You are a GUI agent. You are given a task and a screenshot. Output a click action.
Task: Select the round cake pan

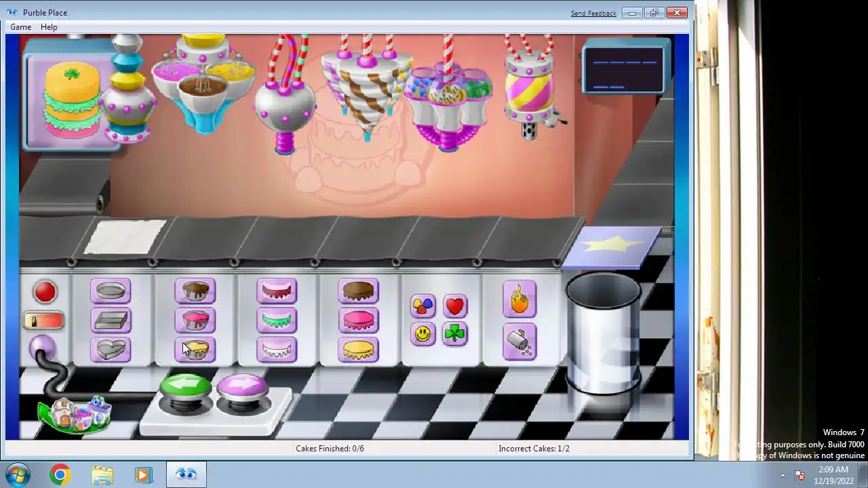click(x=111, y=291)
